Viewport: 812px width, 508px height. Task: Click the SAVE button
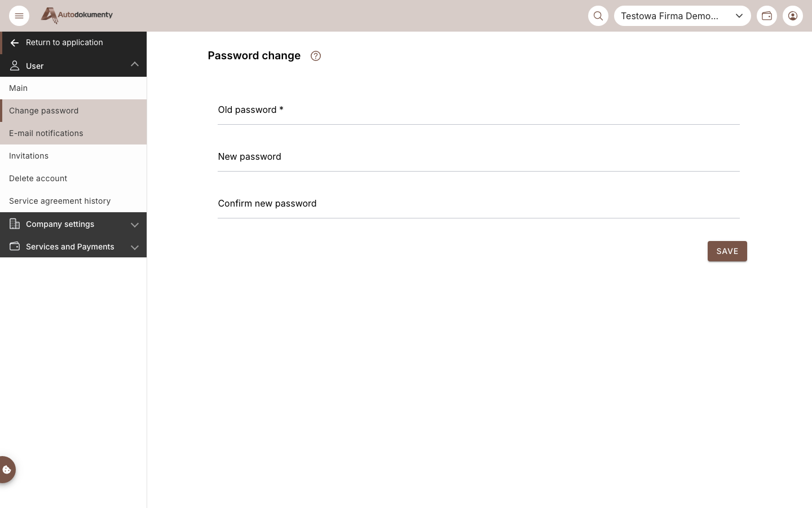click(727, 251)
